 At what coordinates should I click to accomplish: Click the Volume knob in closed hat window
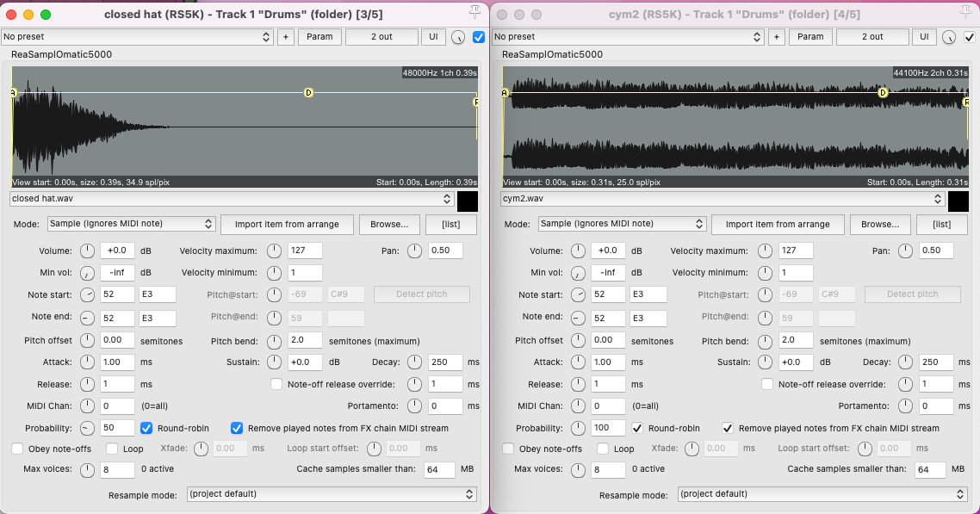(88, 251)
